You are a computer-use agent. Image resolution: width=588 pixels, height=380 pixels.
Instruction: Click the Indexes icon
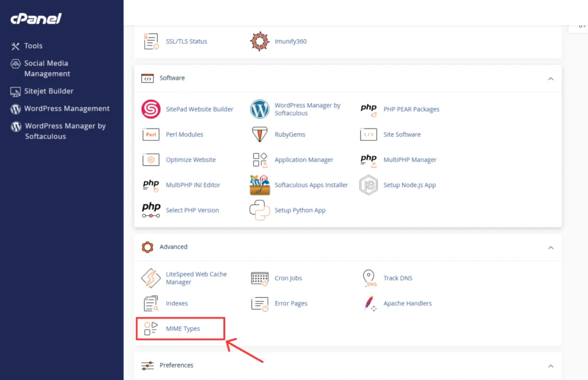(151, 304)
